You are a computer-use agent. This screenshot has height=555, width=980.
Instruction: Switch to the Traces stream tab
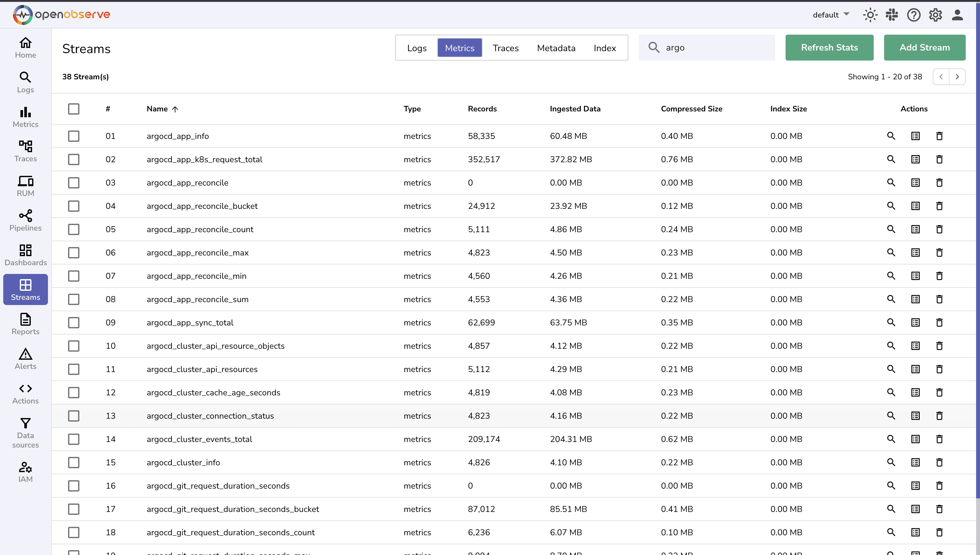point(506,48)
